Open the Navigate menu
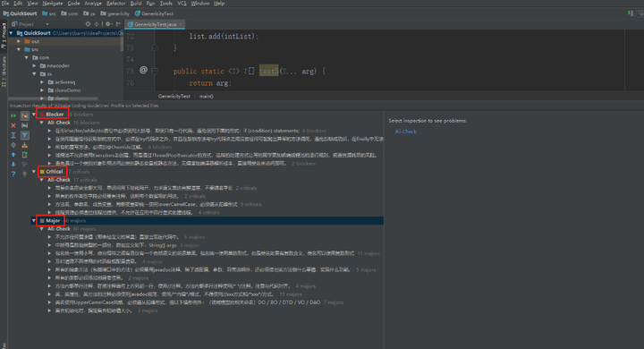Image resolution: width=644 pixels, height=349 pixels. tap(53, 4)
